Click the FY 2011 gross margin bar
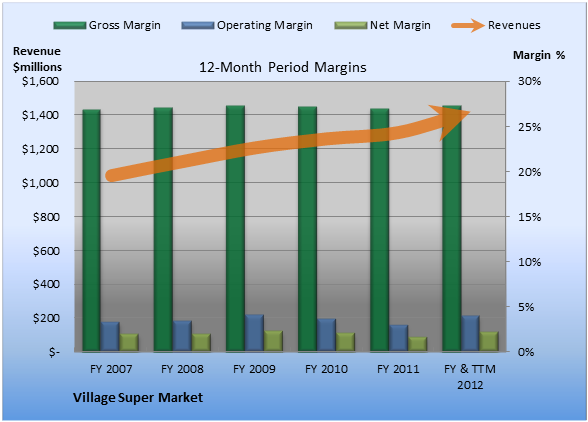The width and height of the screenshot is (588, 422). click(380, 230)
